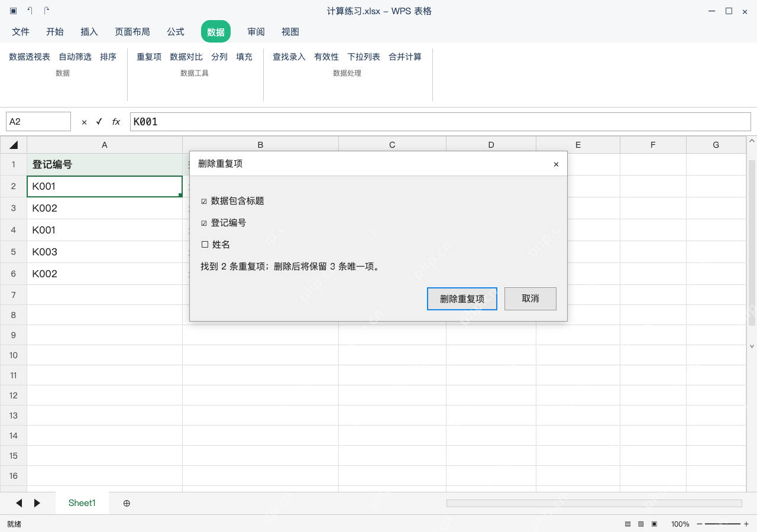Image resolution: width=757 pixels, height=532 pixels.
Task: Click the undo arrow icon
Action: (x=30, y=11)
